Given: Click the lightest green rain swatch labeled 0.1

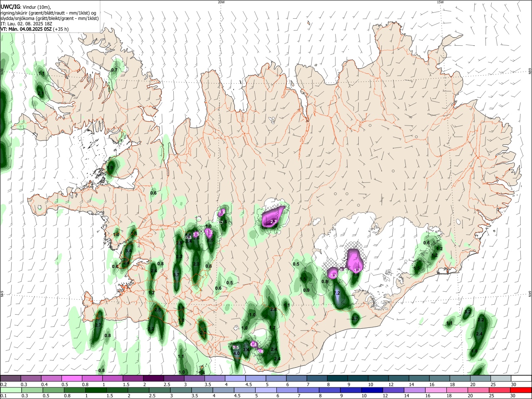Looking at the screenshot, I should 10,390.
